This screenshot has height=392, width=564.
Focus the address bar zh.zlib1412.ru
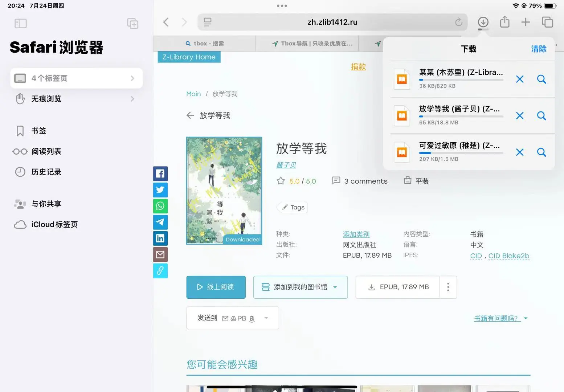pyautogui.click(x=332, y=22)
